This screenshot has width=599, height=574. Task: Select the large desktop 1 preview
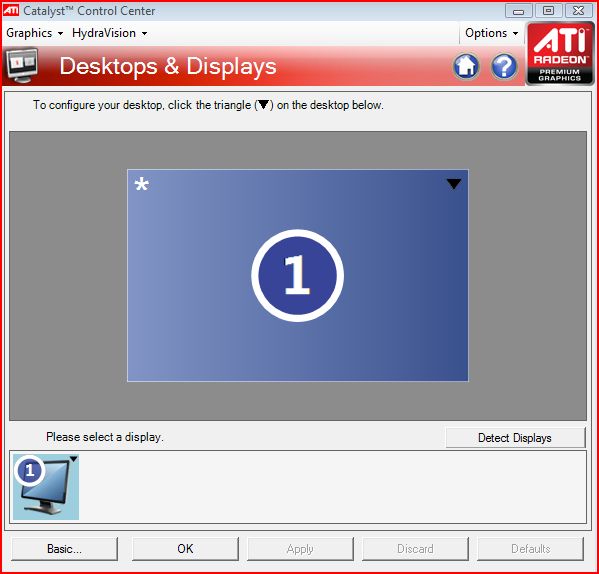click(x=298, y=275)
